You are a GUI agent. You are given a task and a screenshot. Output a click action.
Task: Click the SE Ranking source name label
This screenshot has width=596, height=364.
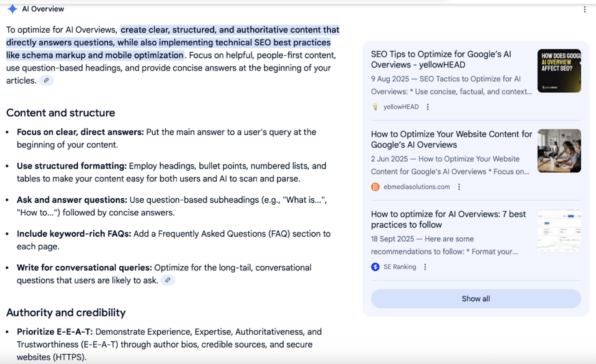400,267
